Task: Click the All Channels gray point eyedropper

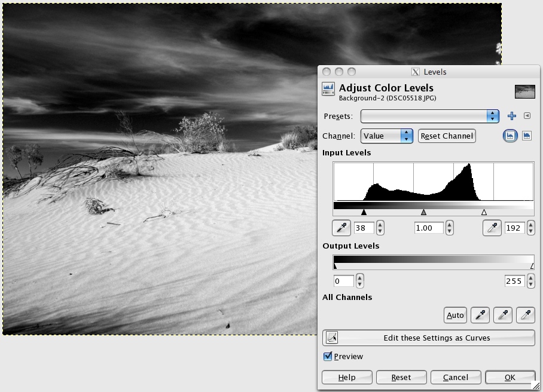Action: (503, 315)
